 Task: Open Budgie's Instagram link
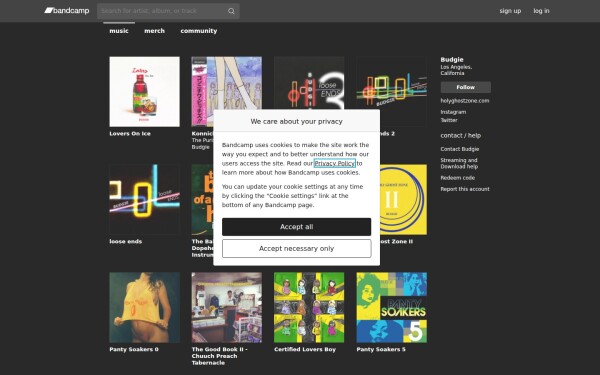click(453, 112)
